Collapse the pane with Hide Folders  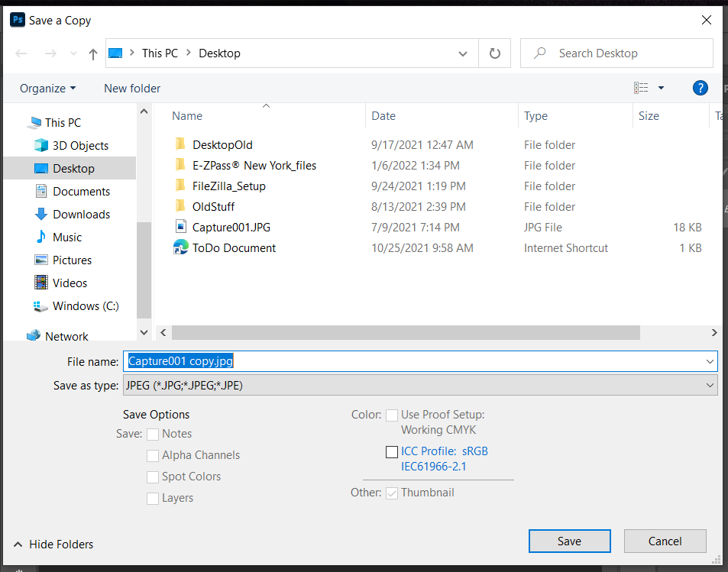pos(53,545)
